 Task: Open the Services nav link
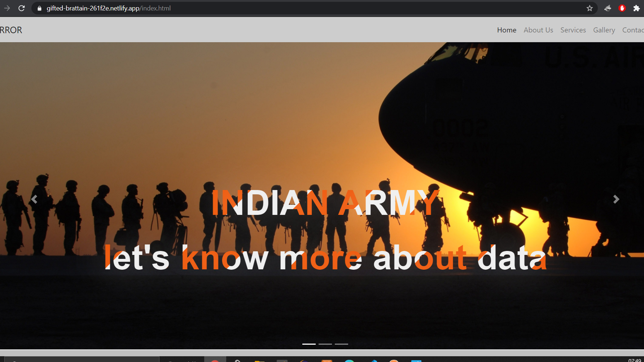click(573, 30)
